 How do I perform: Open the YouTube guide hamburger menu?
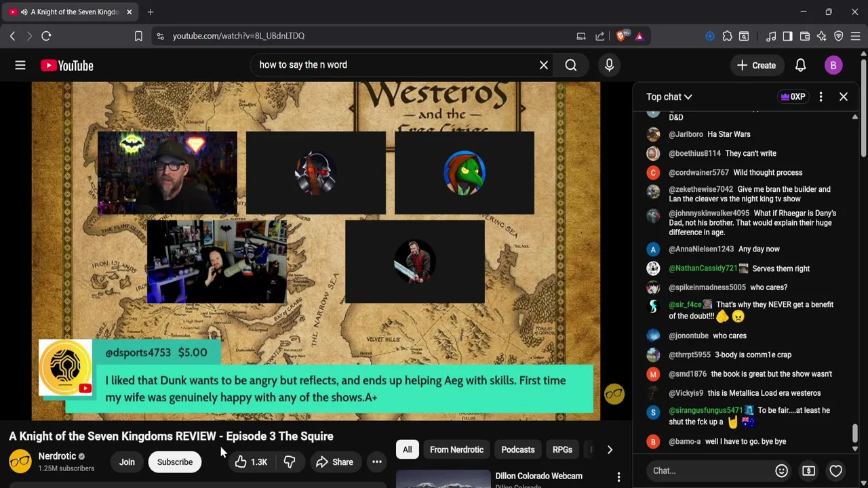(20, 65)
